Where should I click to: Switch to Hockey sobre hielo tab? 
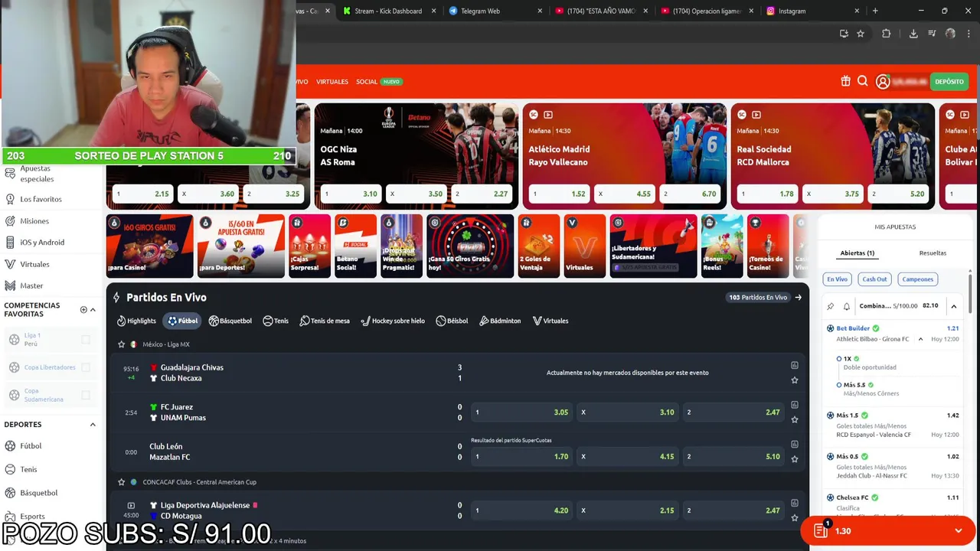393,321
